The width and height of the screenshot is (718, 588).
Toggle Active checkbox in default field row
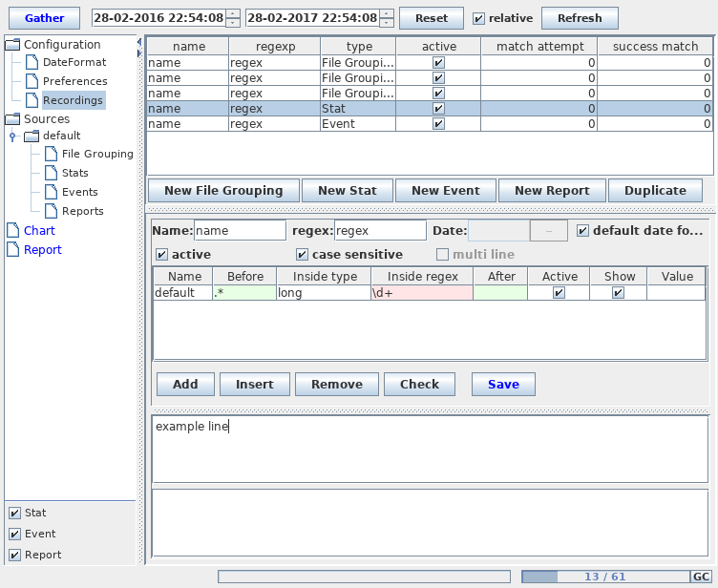point(559,293)
